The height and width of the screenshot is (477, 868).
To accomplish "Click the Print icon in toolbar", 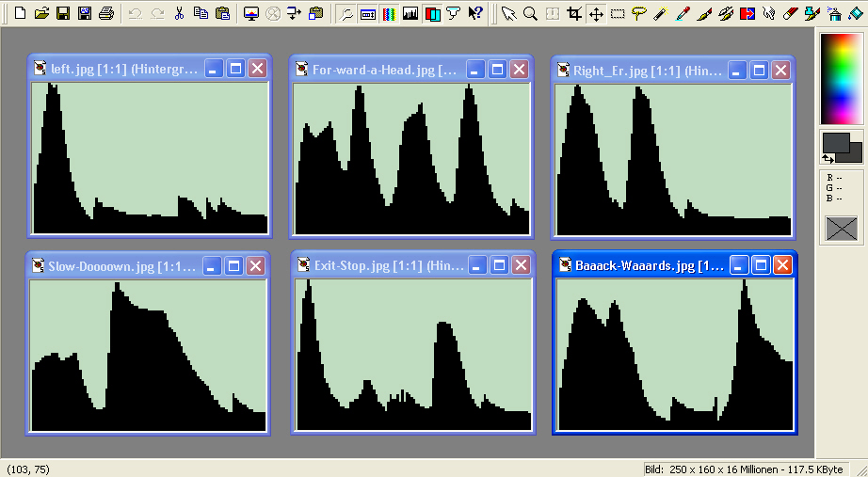I will click(x=106, y=13).
